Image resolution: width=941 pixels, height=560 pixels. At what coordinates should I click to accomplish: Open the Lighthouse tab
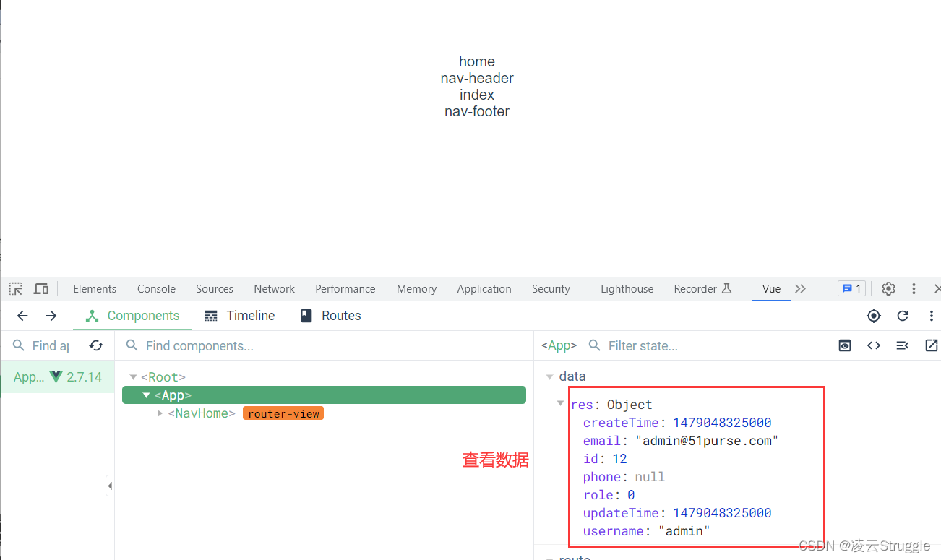[627, 288]
